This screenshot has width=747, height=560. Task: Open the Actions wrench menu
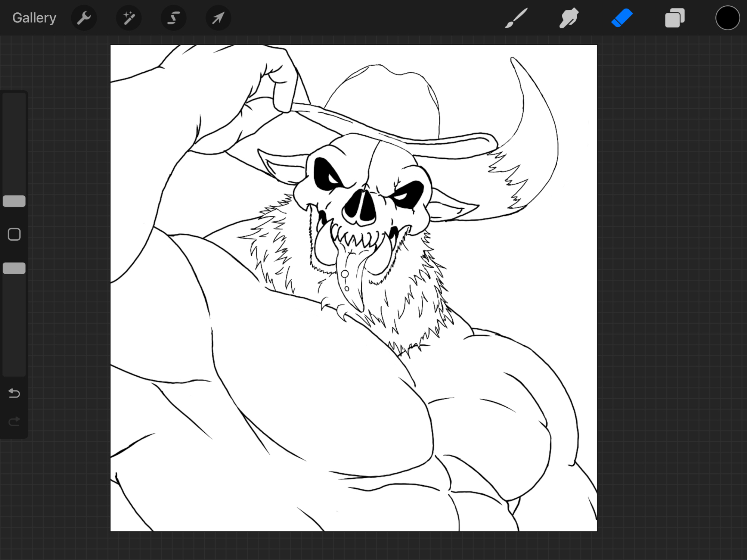click(x=84, y=18)
